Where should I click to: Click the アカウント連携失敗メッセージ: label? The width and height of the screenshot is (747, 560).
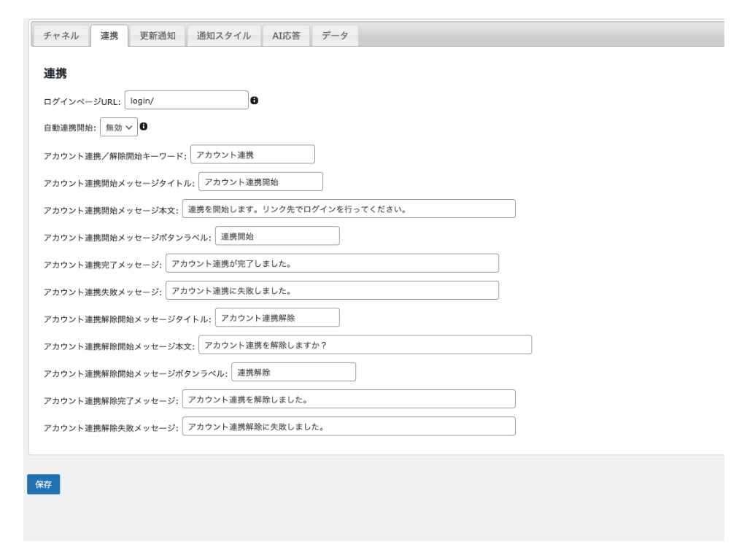pos(102,292)
